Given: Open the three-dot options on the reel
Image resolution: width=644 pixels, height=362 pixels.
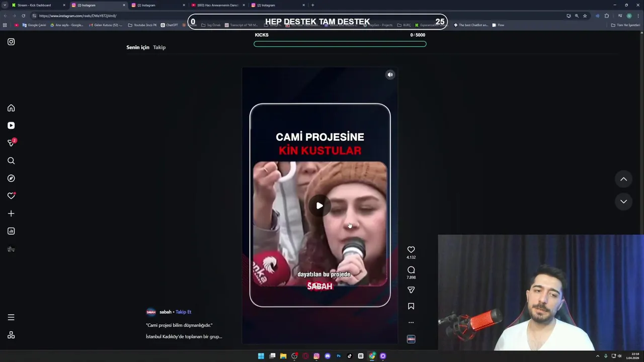Looking at the screenshot, I should tap(411, 322).
